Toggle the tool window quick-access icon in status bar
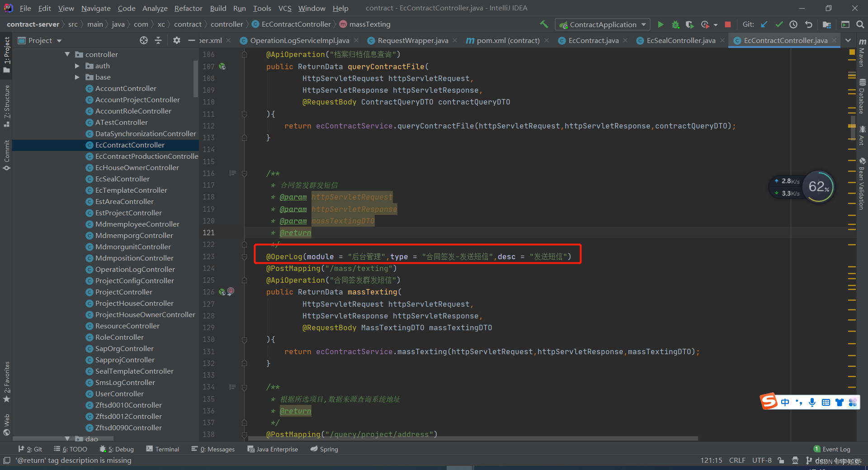 click(6, 461)
